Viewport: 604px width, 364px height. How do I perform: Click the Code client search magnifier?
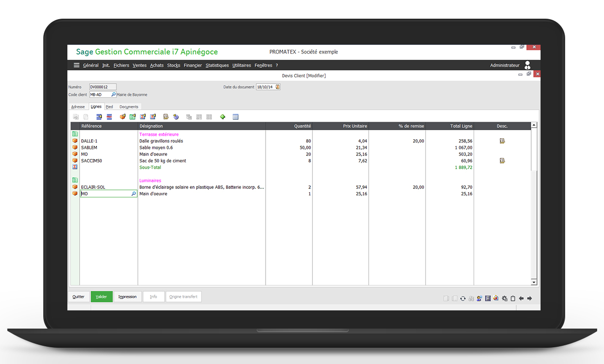(114, 94)
